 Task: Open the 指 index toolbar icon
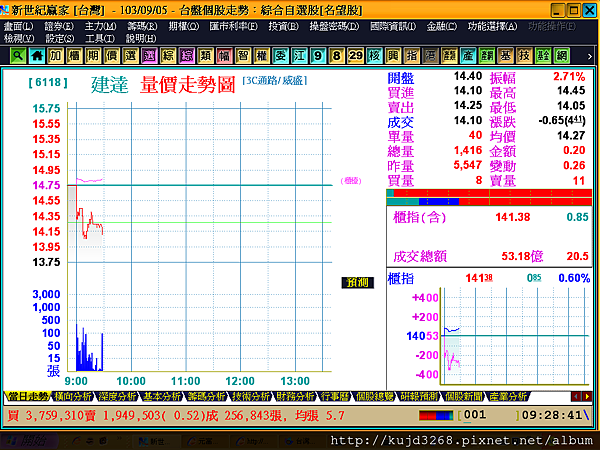[412, 56]
